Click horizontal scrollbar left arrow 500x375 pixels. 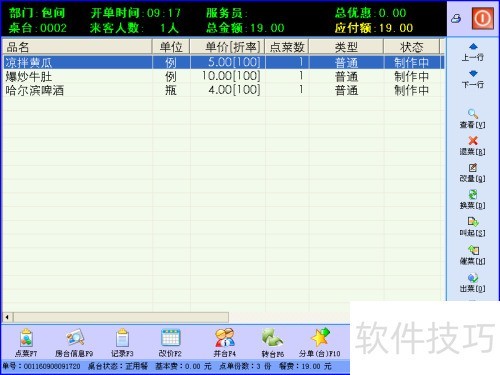tap(8, 317)
